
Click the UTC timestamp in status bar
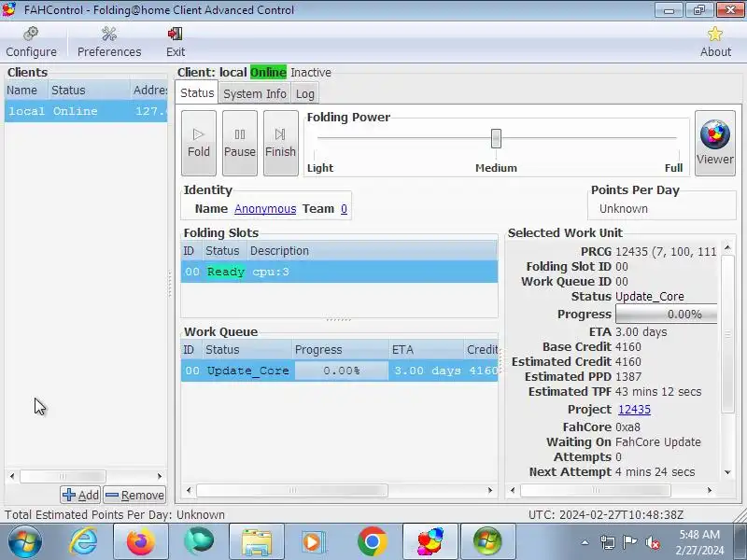coord(606,515)
